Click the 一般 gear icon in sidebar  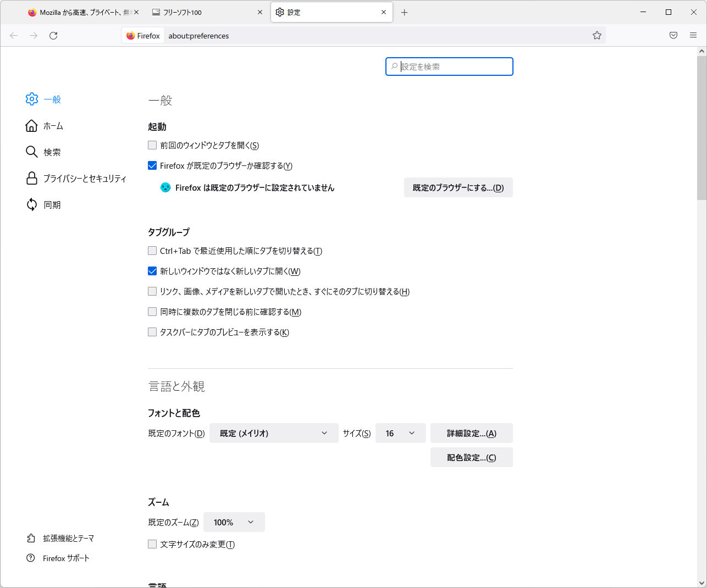pyautogui.click(x=32, y=99)
